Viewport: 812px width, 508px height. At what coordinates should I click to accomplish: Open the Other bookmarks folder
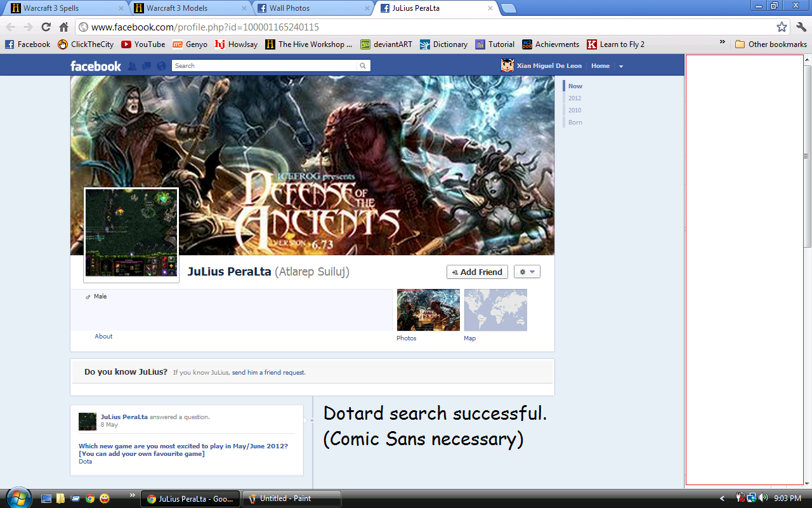pos(771,44)
